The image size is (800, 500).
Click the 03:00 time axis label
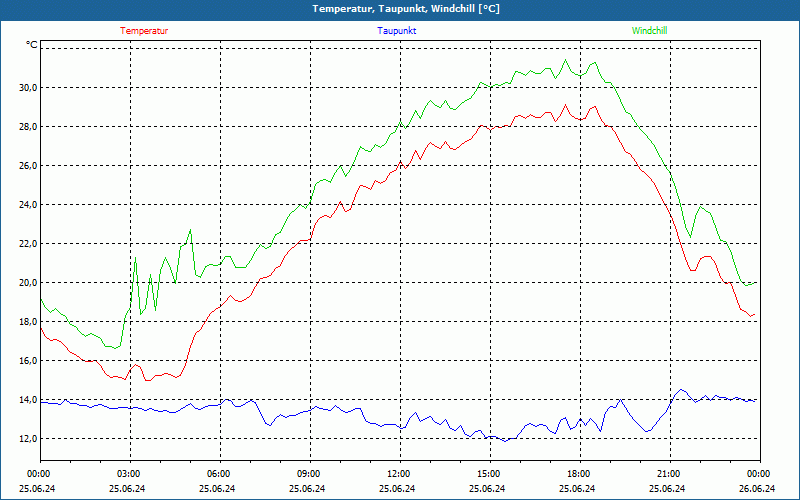128,474
